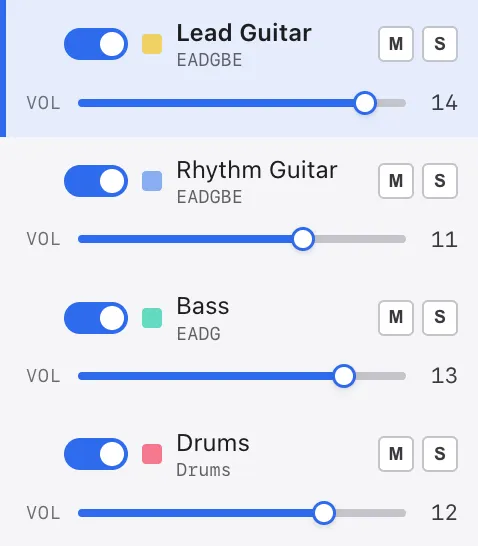The width and height of the screenshot is (478, 546).
Task: Solo the Rhythm Guitar track
Action: pos(440,181)
